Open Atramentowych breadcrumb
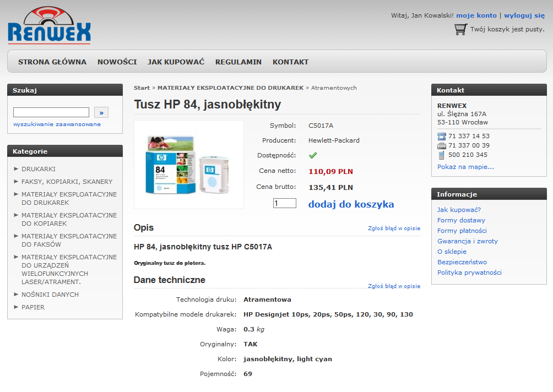The image size is (553, 392). tap(334, 88)
